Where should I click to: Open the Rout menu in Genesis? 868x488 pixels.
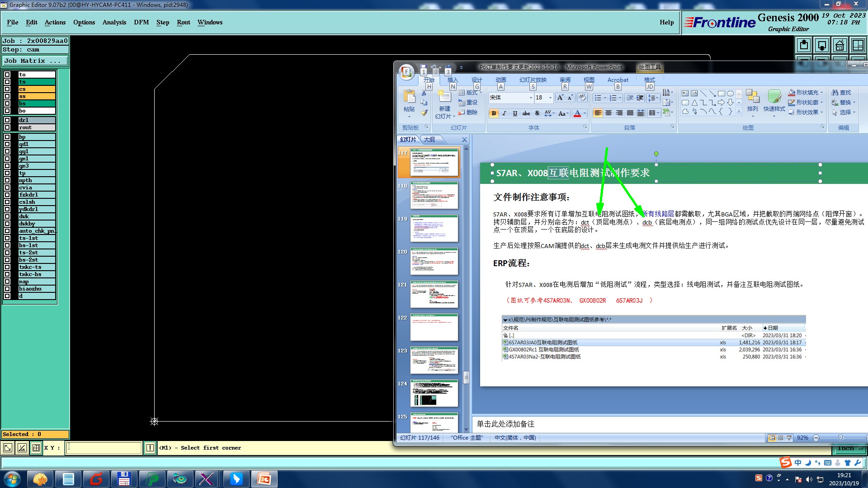click(184, 22)
